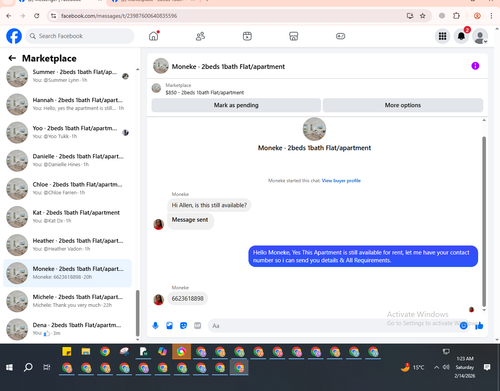
Task: Open the Friends icon in top nav
Action: click(200, 36)
